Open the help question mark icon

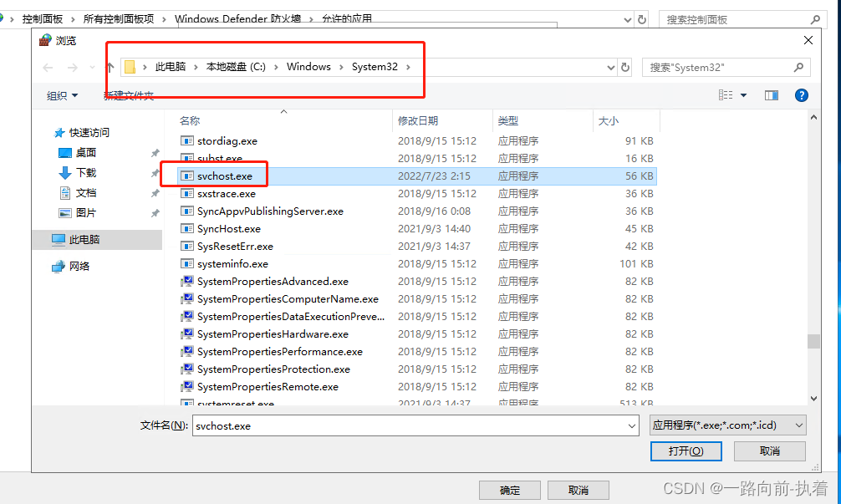(x=802, y=95)
